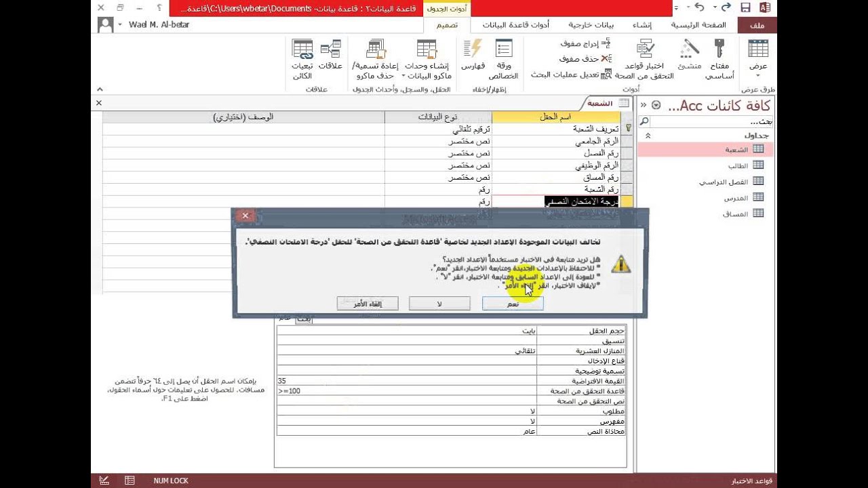This screenshot has height=488, width=868.
Task: Open the navigation pane category dropdown arrow
Action: pos(656,105)
